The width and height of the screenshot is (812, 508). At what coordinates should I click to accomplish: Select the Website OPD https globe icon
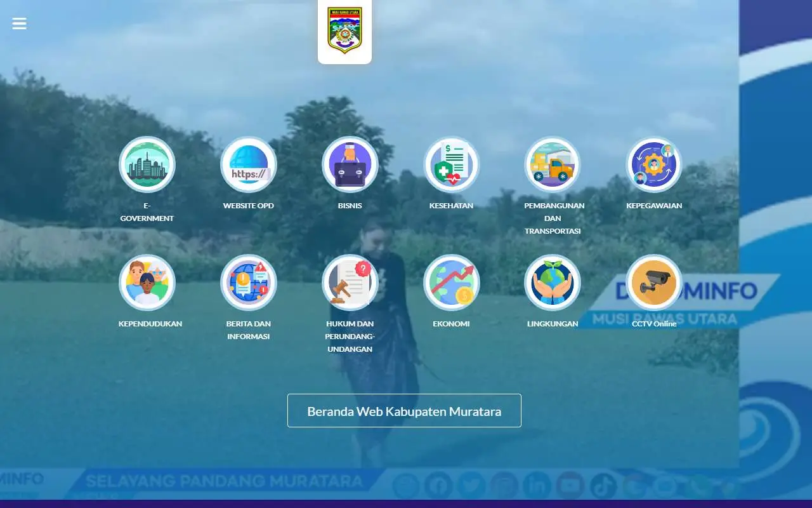click(249, 164)
